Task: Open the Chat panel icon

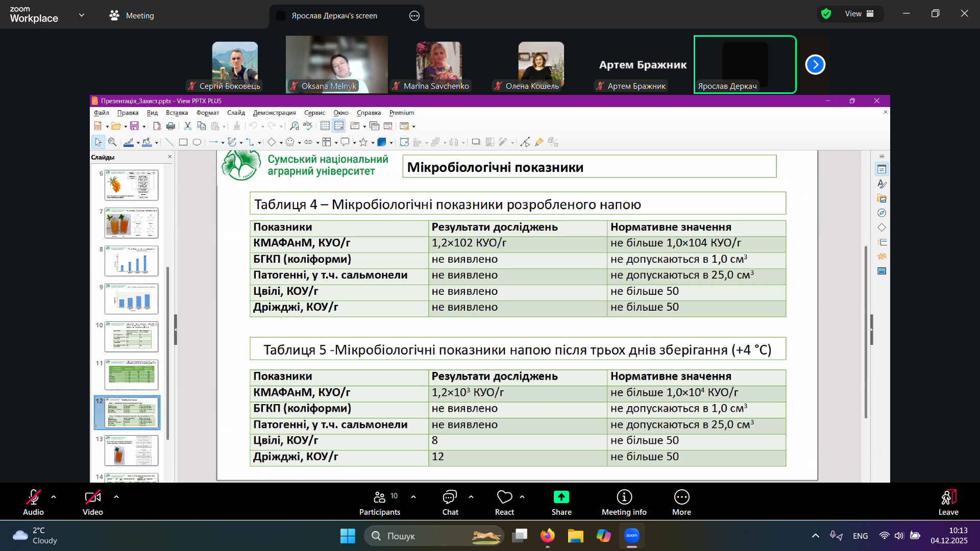Action: (x=450, y=497)
